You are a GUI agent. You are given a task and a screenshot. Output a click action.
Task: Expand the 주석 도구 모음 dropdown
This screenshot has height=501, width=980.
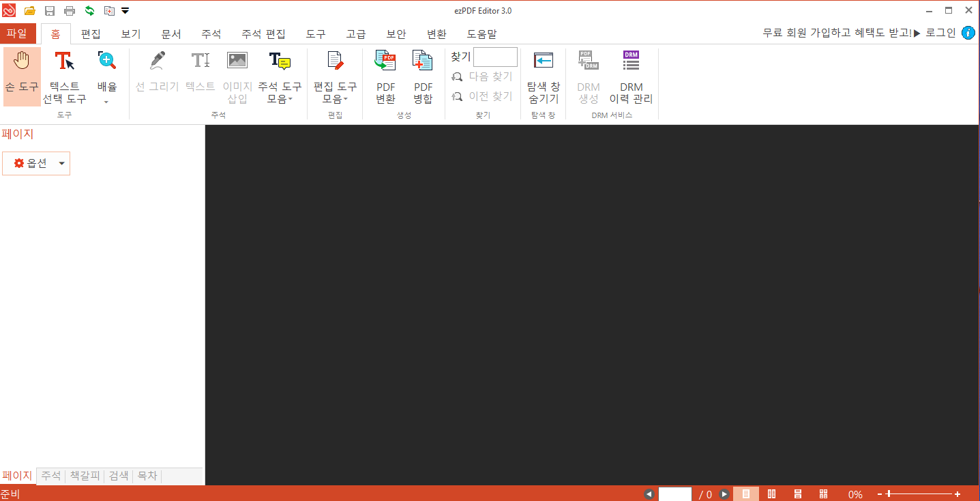tap(280, 76)
